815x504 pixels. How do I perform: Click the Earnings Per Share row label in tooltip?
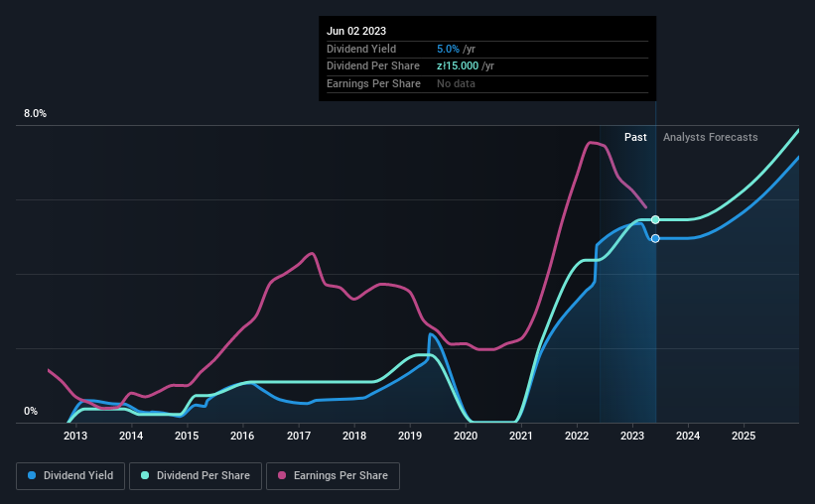click(x=373, y=83)
